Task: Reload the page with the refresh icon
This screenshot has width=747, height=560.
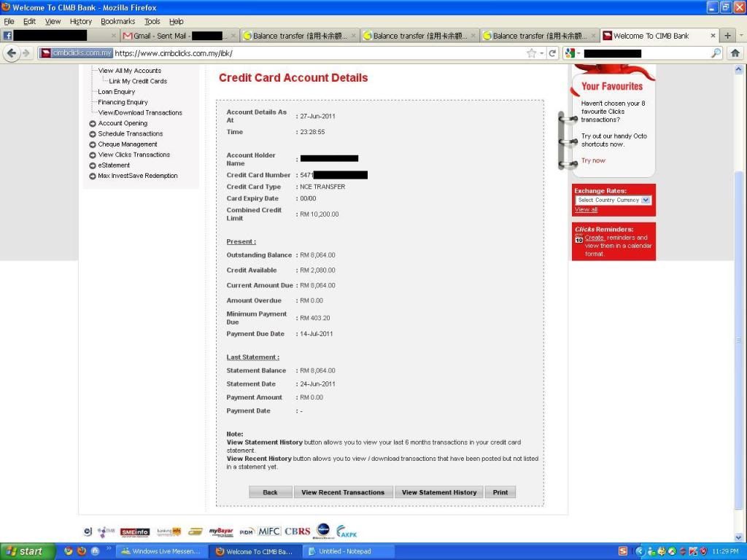Action: tap(553, 53)
